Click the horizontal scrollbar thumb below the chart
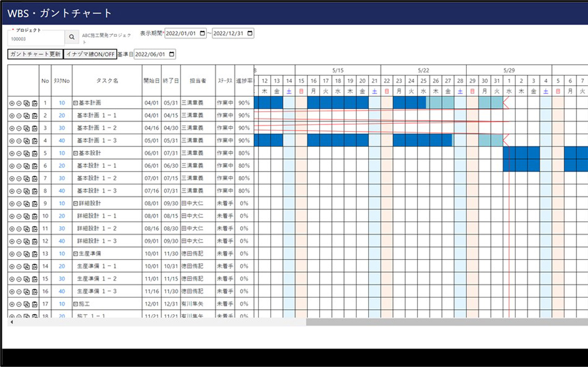Viewport: 588px width, 367px height. (x=445, y=322)
